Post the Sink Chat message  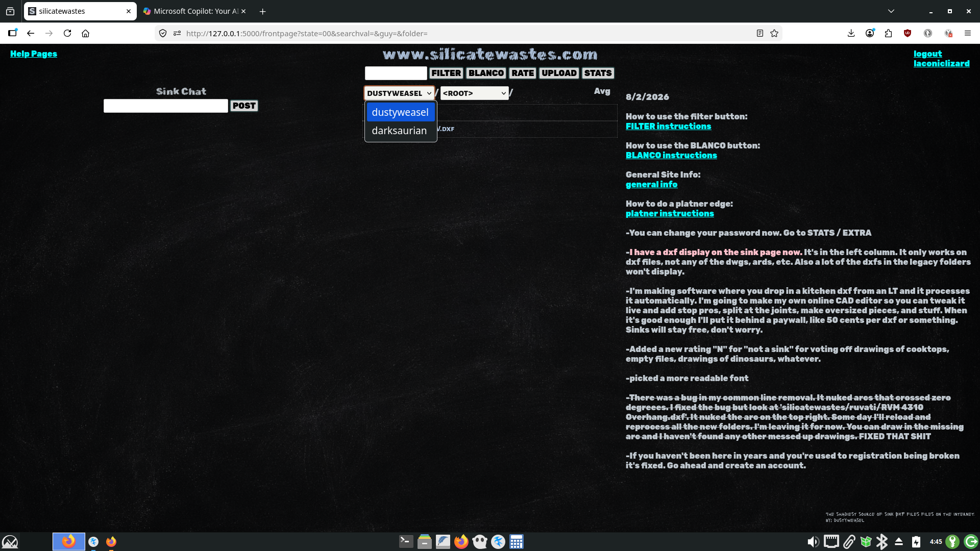(244, 106)
